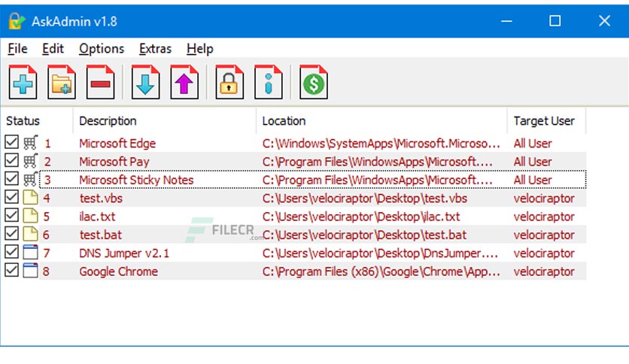Click the C:\Windows\SystemApps location path

point(381,144)
